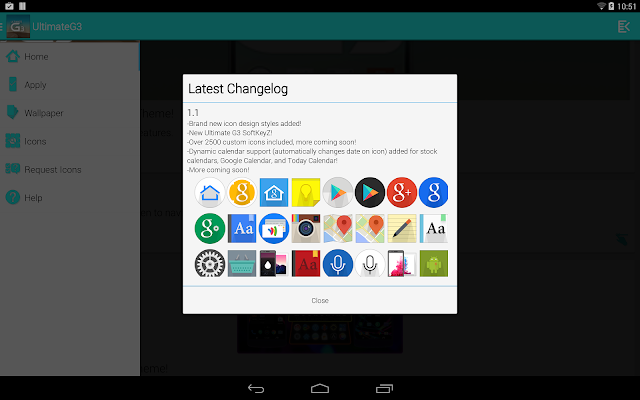
Task: Click the UltimateG3 app logo
Action: pos(18,27)
